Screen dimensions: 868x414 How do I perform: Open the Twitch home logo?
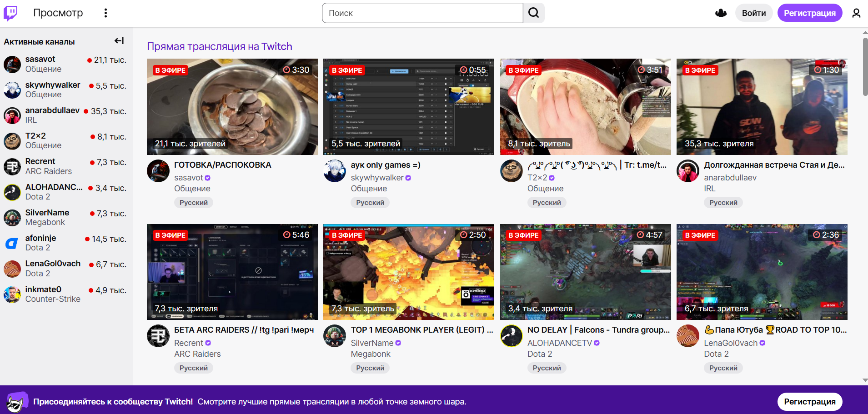pos(10,13)
